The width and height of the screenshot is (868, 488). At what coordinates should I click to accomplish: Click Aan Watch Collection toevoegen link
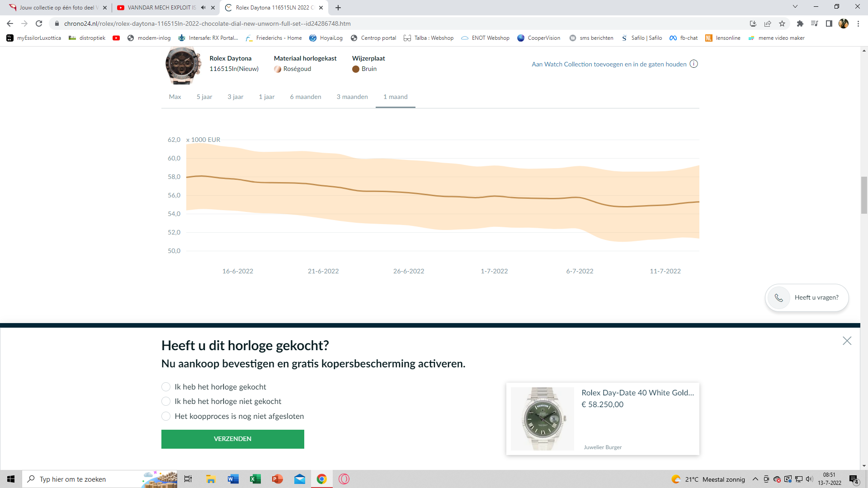(x=609, y=64)
